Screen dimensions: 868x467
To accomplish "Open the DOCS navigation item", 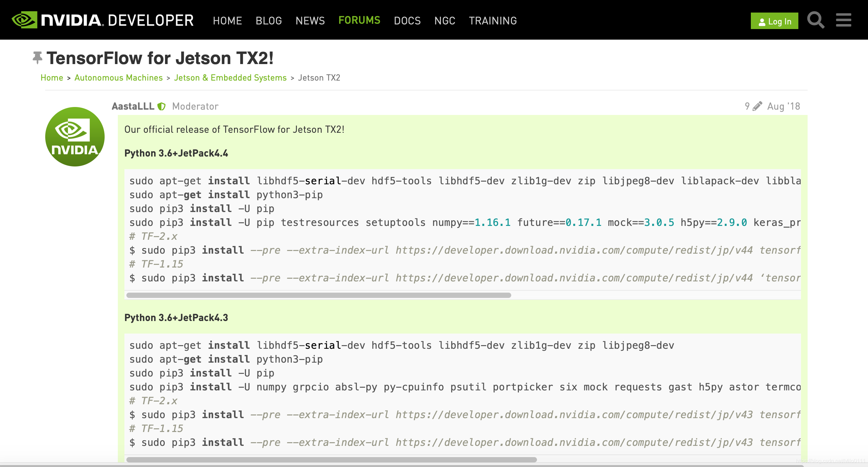I will click(x=407, y=21).
